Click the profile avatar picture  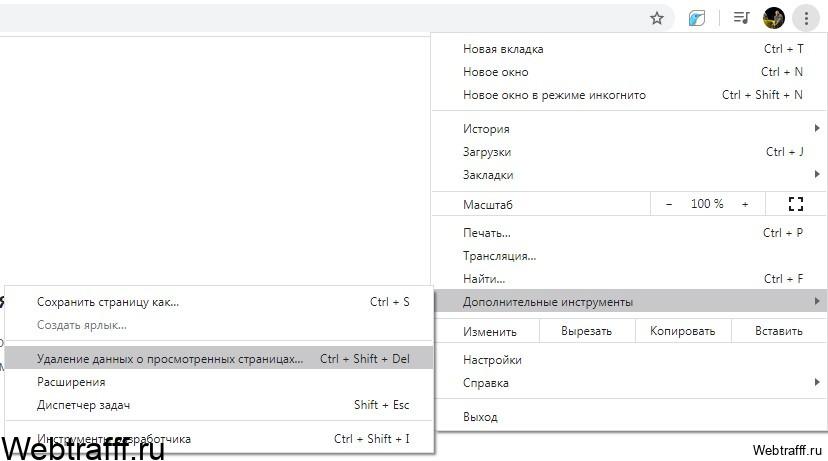[774, 18]
